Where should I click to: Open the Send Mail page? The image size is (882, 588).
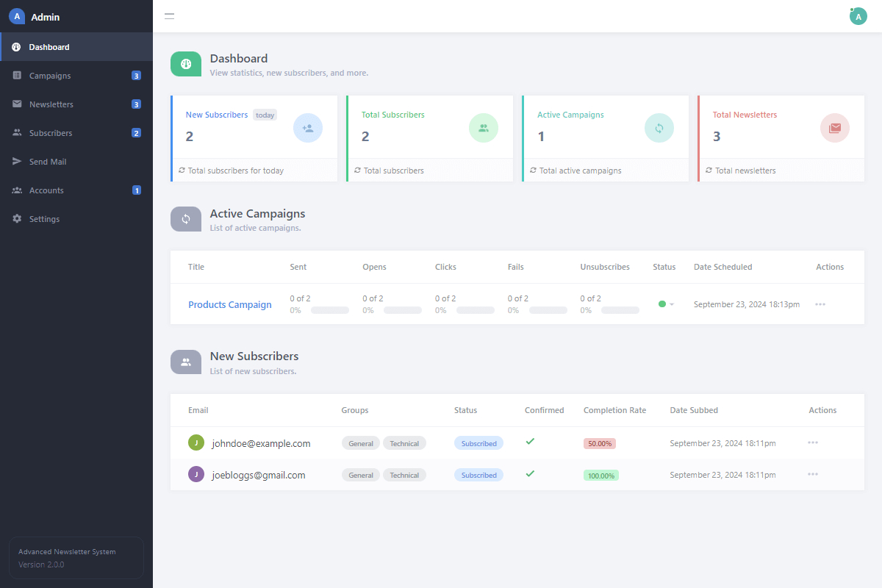click(48, 162)
